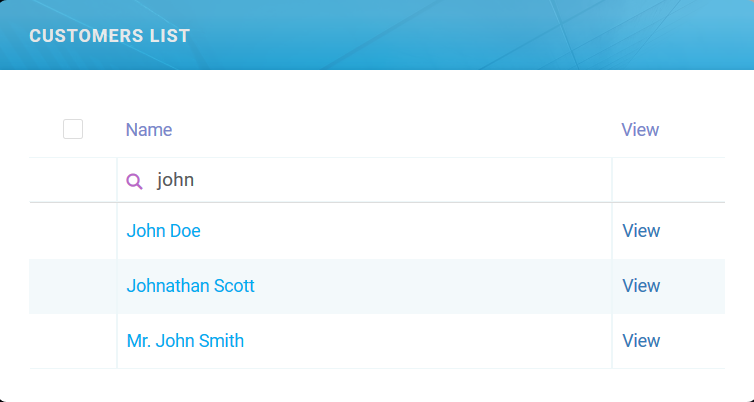Screen dimensions: 754x402
Task: Click empty first-column cell of Johnathan Scott row
Action: click(73, 286)
